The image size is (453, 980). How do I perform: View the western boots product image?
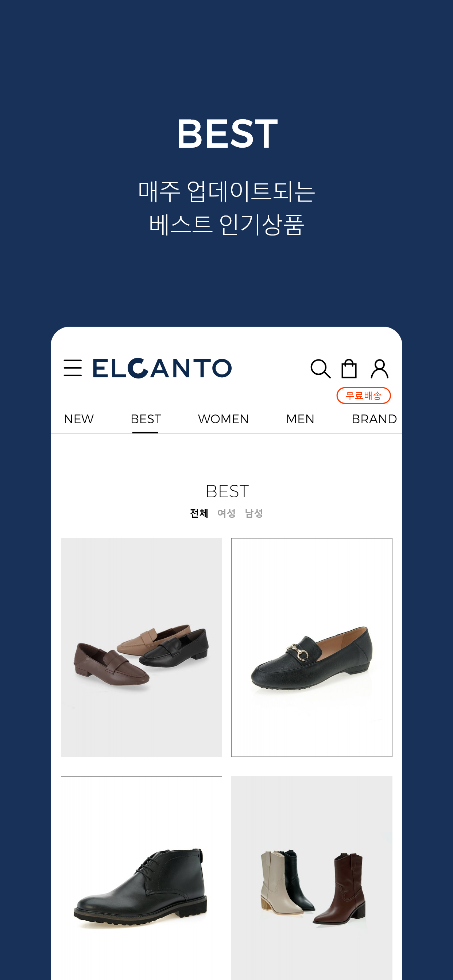[312, 878]
